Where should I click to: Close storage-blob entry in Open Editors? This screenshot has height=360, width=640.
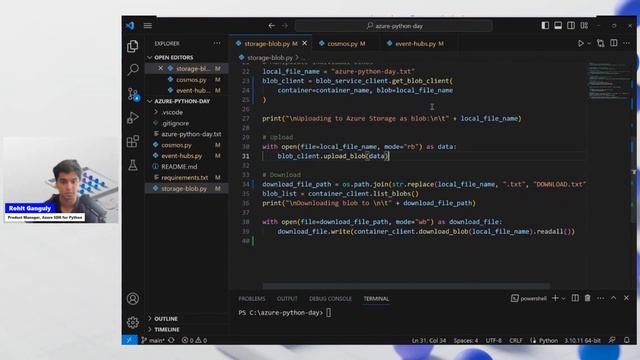[x=160, y=69]
